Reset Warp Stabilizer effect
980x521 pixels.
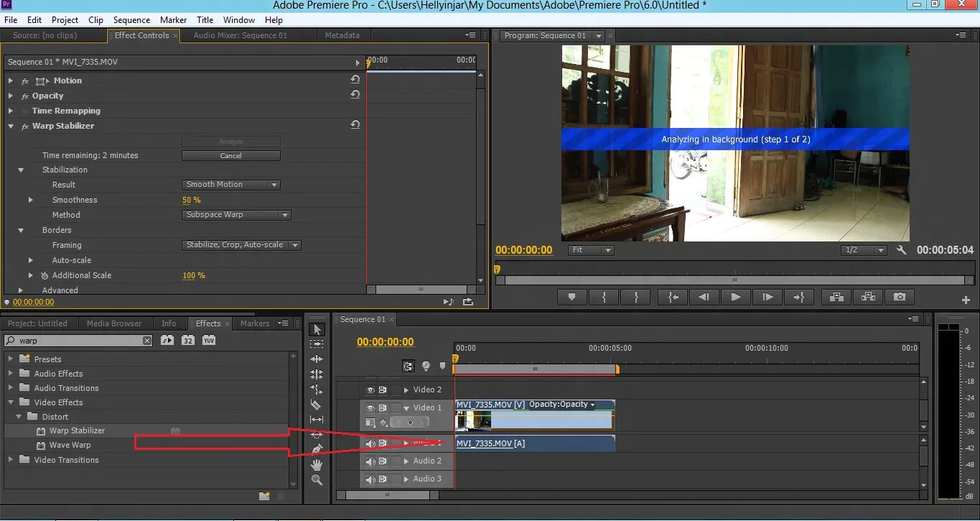tap(355, 125)
